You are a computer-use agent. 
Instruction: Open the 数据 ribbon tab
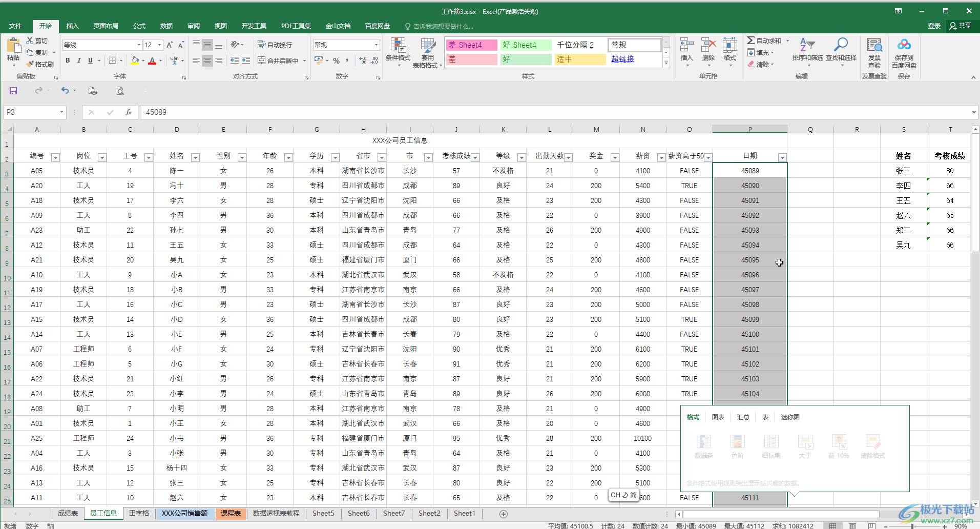(x=166, y=26)
